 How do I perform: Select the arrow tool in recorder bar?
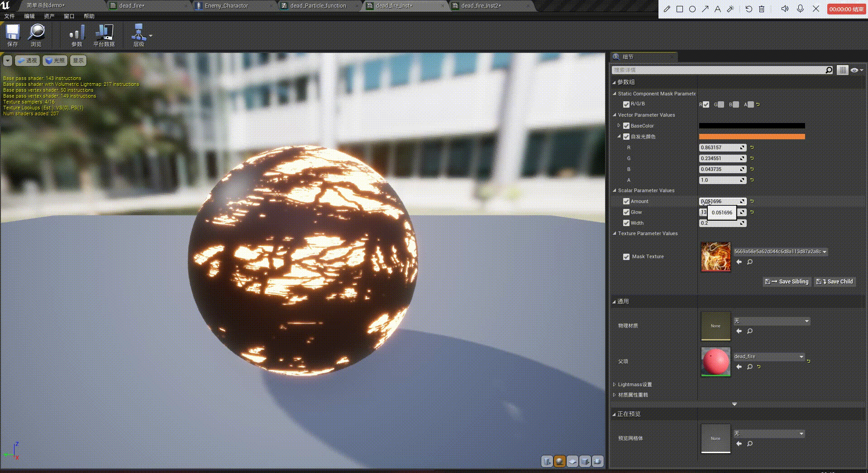(705, 9)
